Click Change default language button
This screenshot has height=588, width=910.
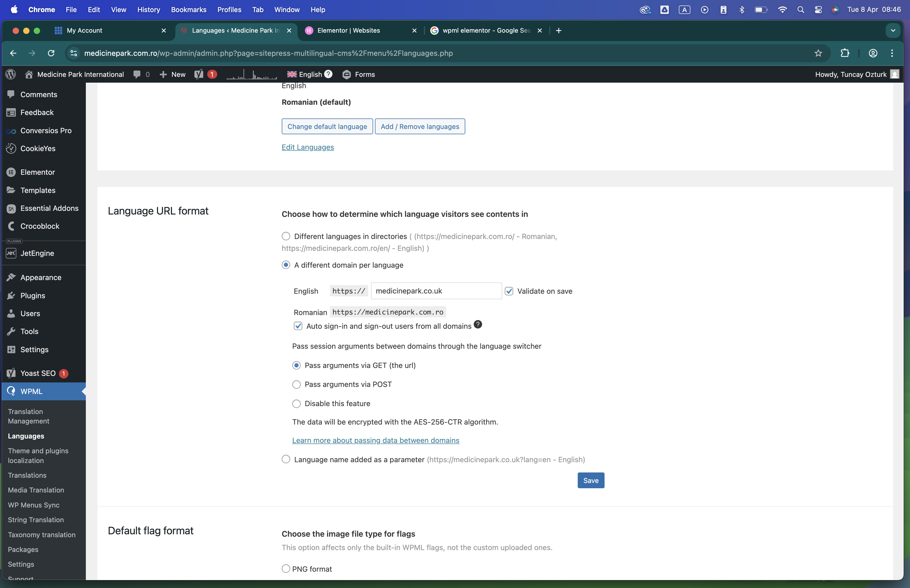[327, 126]
